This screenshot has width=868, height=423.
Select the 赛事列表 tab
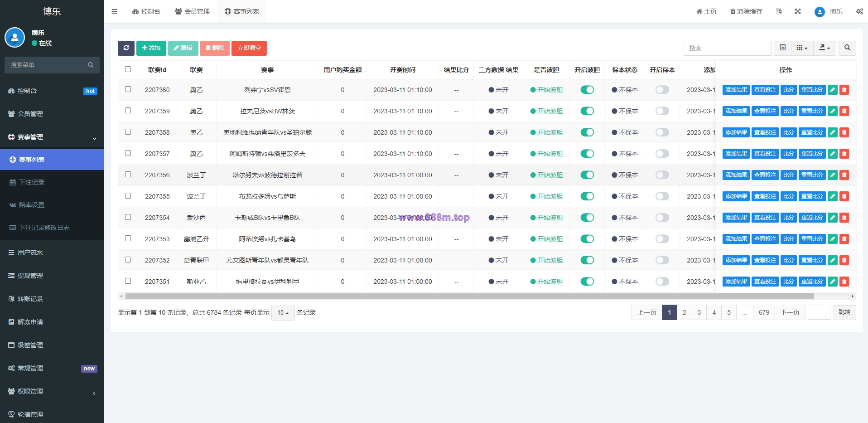click(242, 11)
